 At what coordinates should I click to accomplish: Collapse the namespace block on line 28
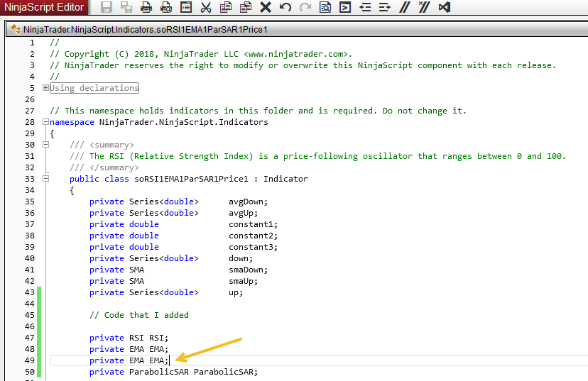click(45, 122)
